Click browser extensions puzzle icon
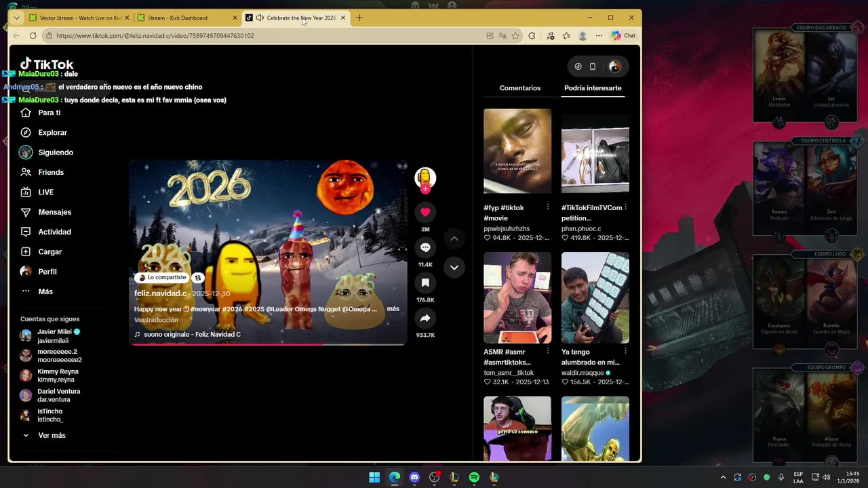Viewport: 868px width, 488px height. [x=532, y=36]
